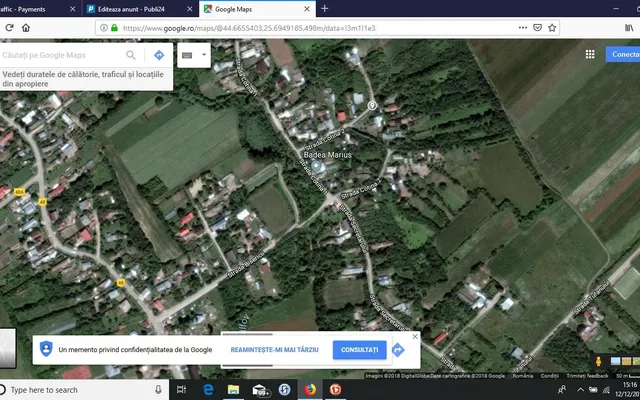Show hidden system tray icons
640x400 pixels.
(x=580, y=390)
